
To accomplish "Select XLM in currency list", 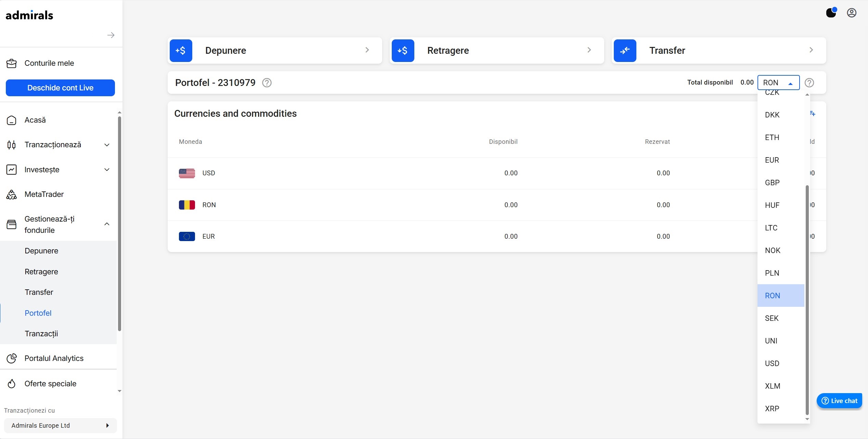I will [x=781, y=386].
